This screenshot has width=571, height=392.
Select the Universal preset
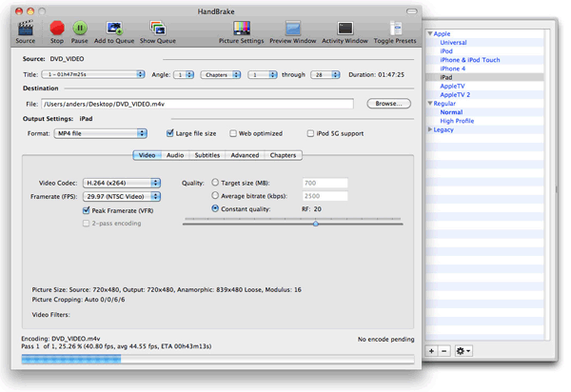[453, 42]
